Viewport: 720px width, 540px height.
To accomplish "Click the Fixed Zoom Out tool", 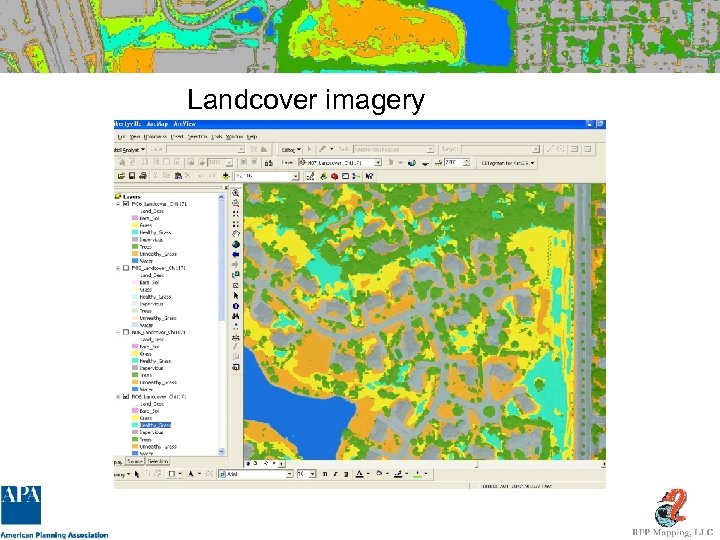I will click(236, 224).
